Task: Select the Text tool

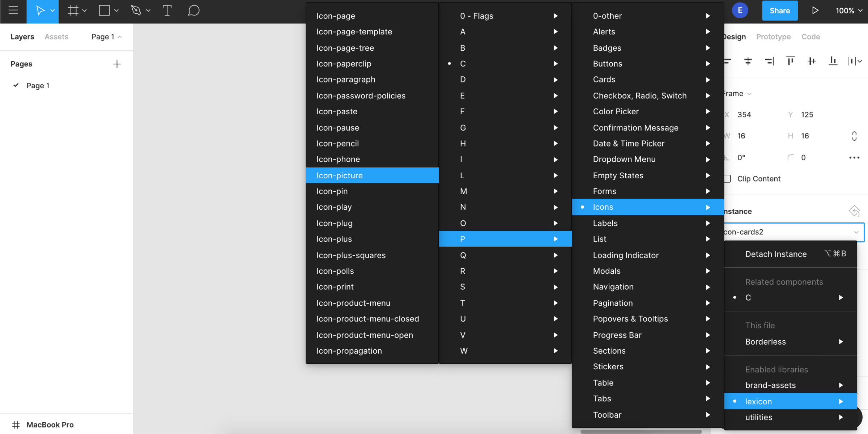Action: pyautogui.click(x=167, y=10)
